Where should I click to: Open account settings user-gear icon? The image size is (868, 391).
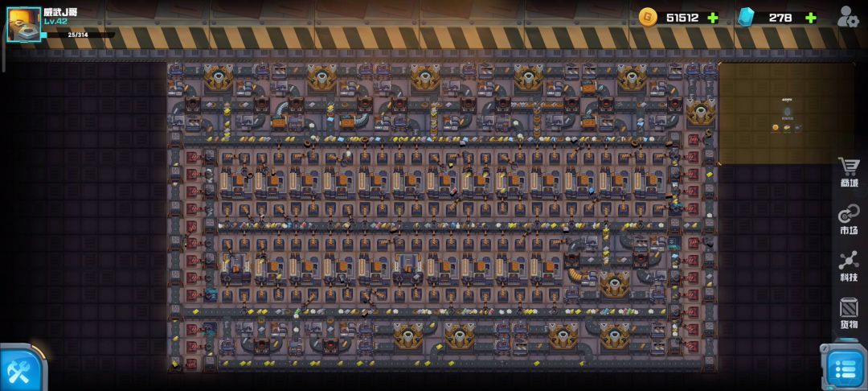tap(848, 17)
